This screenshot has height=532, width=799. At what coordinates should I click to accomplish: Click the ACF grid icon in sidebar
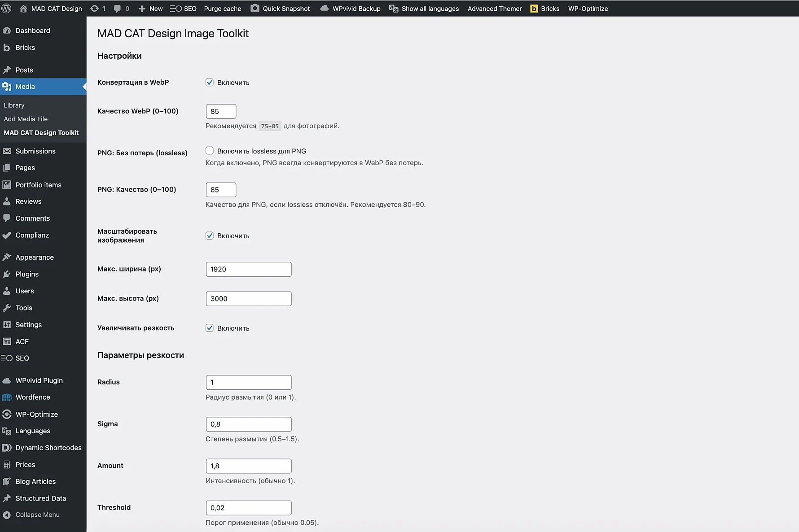pyautogui.click(x=7, y=341)
